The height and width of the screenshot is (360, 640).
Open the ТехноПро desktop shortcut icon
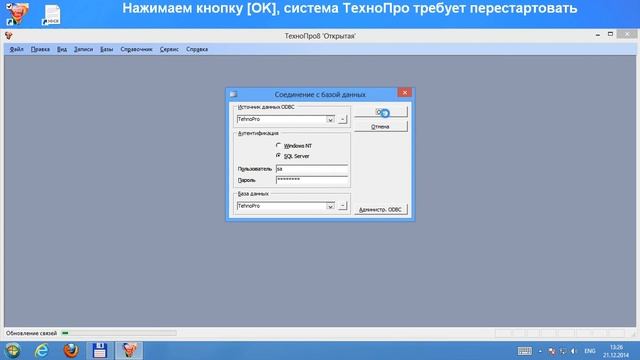17,13
